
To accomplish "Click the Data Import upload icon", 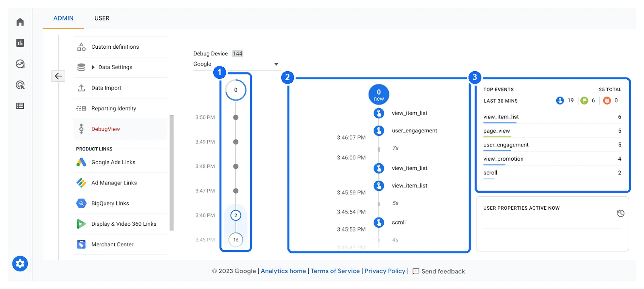I will 81,88.
